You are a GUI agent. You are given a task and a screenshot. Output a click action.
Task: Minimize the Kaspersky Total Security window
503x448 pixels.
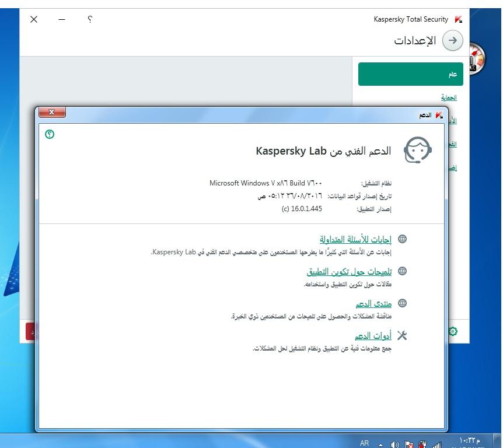click(62, 19)
